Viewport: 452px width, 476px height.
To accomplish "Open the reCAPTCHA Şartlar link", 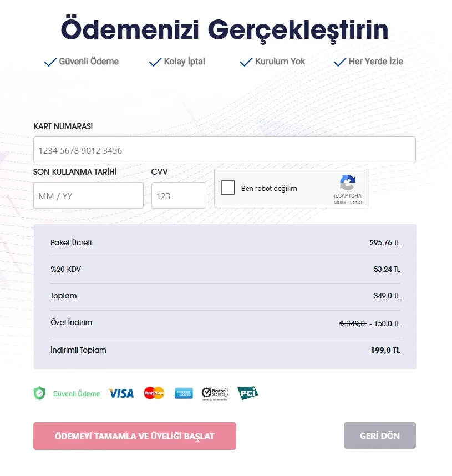I will click(x=356, y=202).
